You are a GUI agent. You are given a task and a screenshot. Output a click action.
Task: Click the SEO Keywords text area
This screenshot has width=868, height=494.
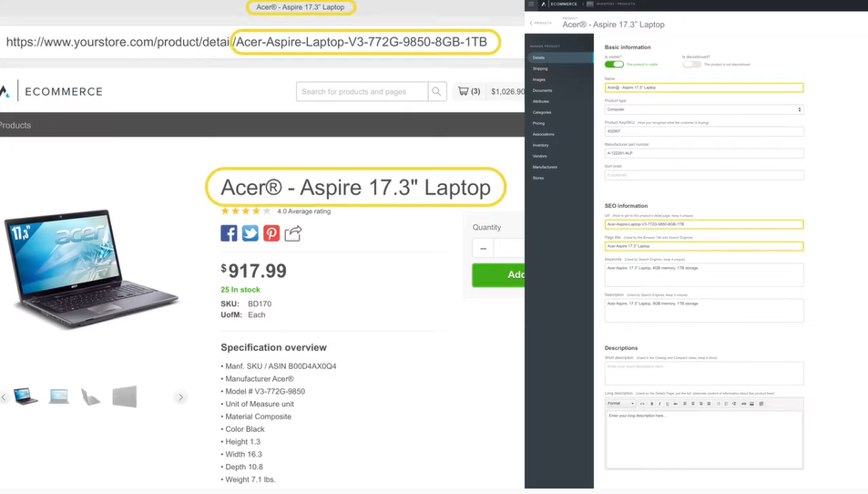click(703, 274)
